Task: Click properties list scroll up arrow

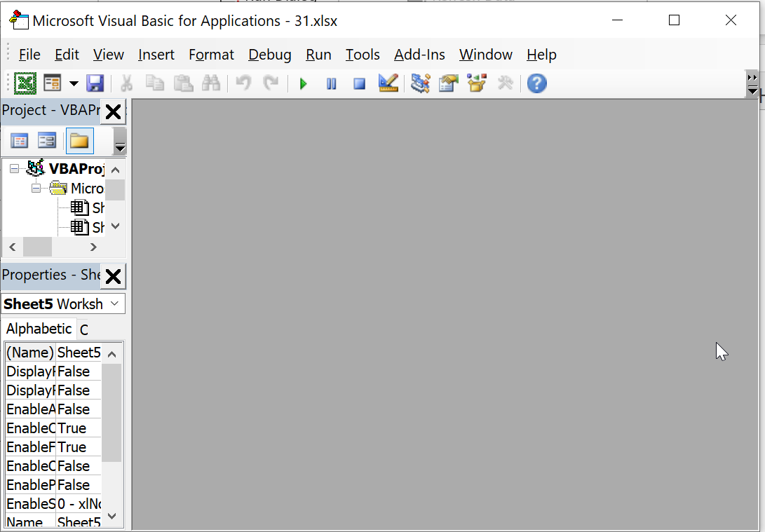Action: click(x=111, y=354)
